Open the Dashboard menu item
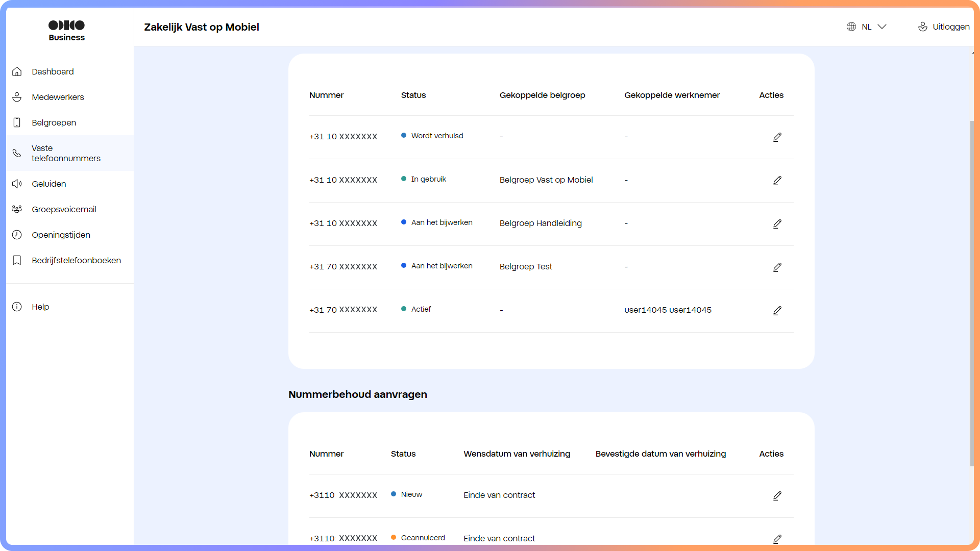 tap(53, 71)
